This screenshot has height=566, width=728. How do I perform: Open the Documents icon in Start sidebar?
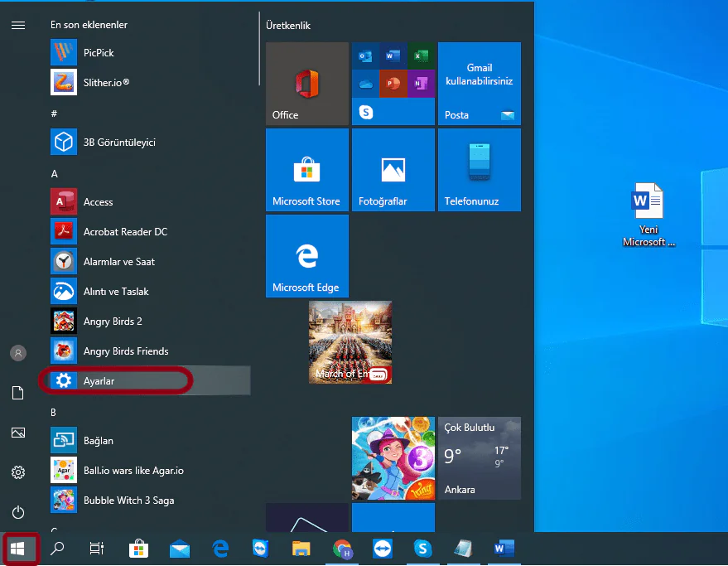click(17, 393)
